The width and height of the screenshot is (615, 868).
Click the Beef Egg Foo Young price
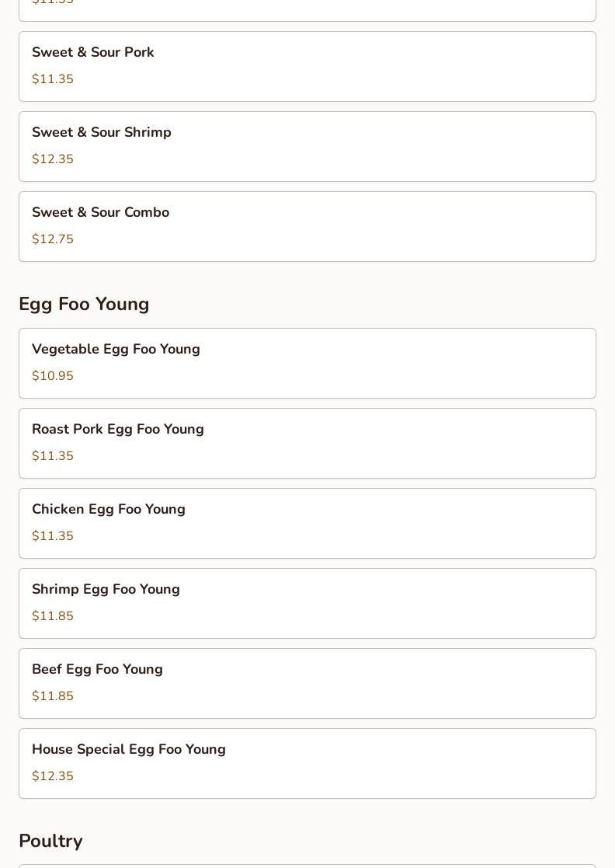[x=53, y=696]
